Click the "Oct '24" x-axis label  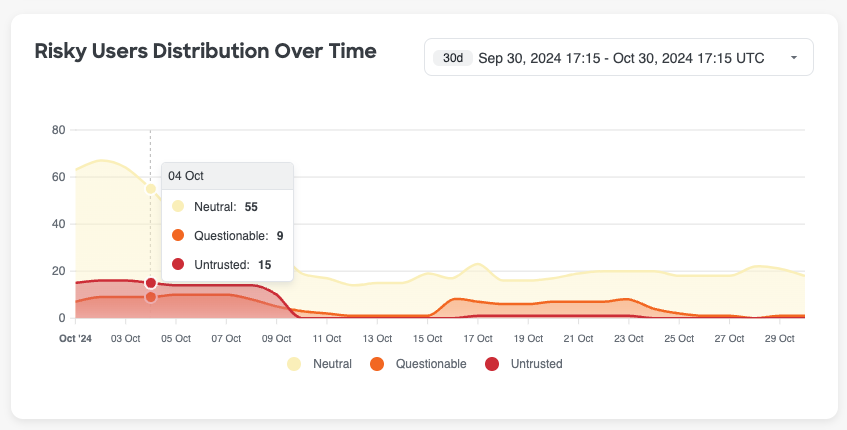(75, 339)
